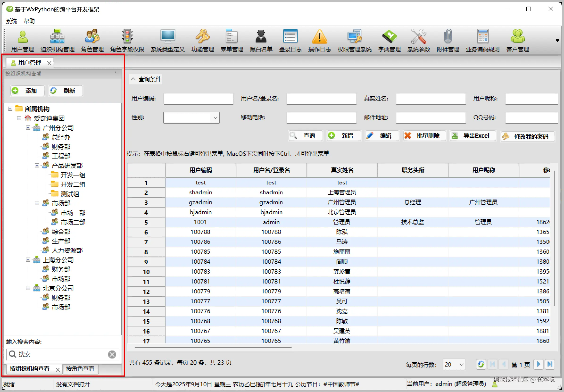The width and height of the screenshot is (564, 392).
Task: Collapse the 产品研发部 tree node
Action: [37, 166]
